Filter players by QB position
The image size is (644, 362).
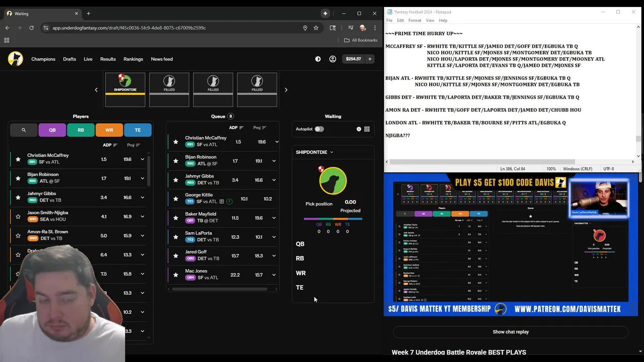(x=52, y=130)
